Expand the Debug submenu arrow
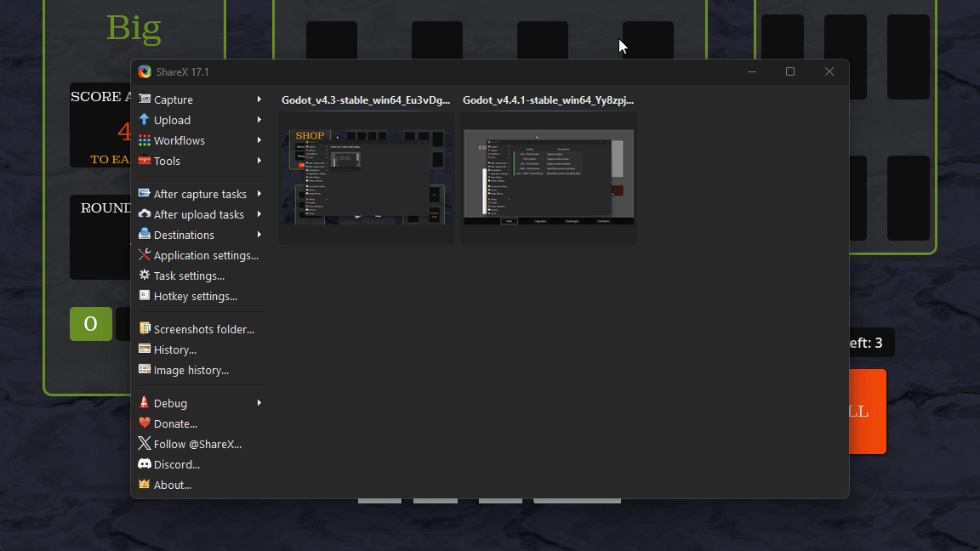980x551 pixels. point(259,403)
